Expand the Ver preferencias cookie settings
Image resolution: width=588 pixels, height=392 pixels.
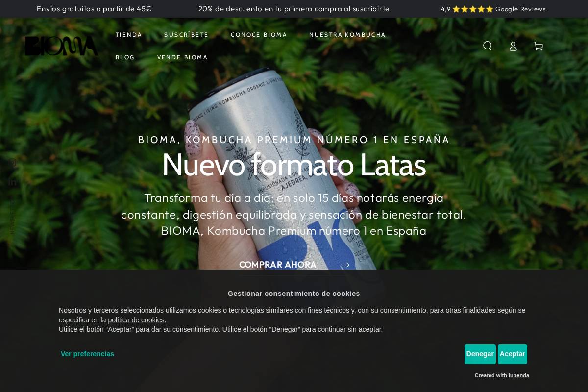tap(87, 354)
